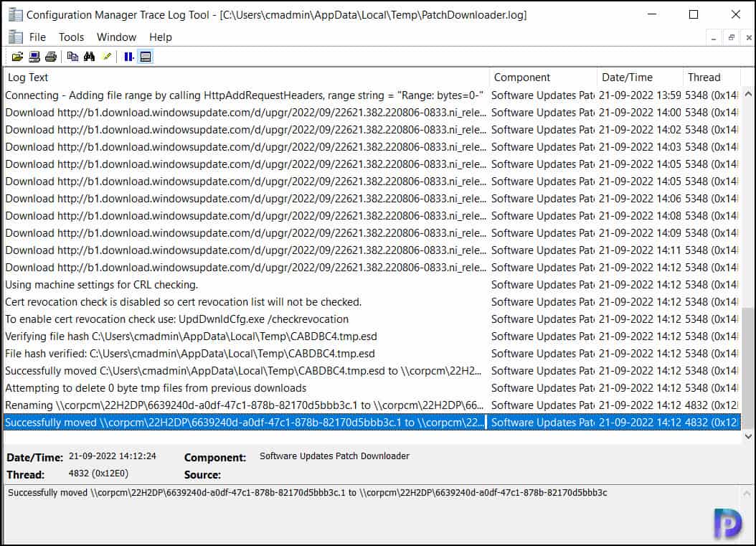This screenshot has height=546, width=756.
Task: Click the 13:59 date/time cell in first row
Action: pyautogui.click(x=640, y=95)
